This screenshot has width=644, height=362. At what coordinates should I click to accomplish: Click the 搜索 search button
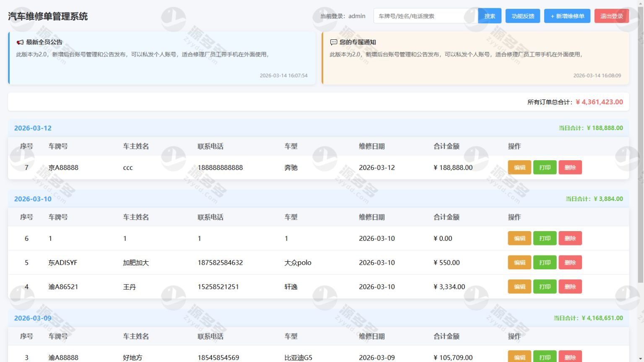(489, 16)
